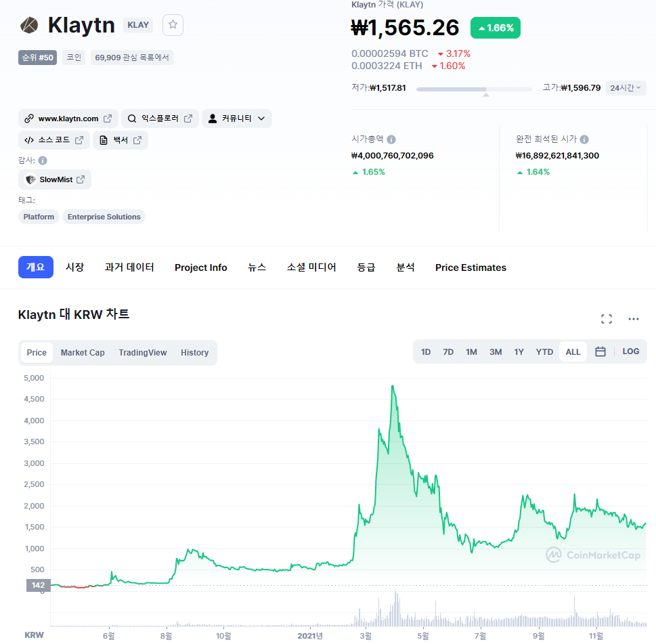Screen dimensions: 656x644
Task: Expand the 커뮤니티 dropdown
Action: click(261, 119)
